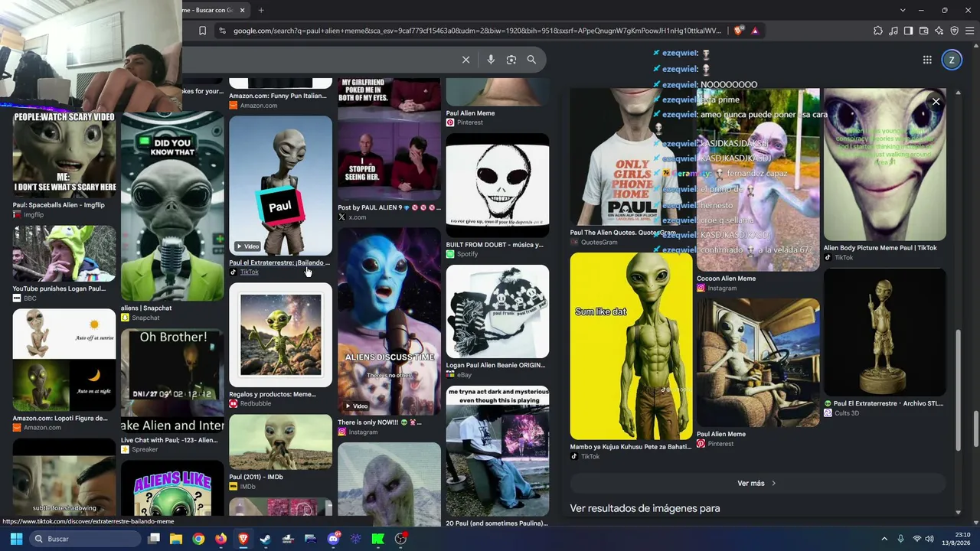Open 'There is only NOW!!!' Instagram link
This screenshot has width=980, height=551.
[x=380, y=422]
